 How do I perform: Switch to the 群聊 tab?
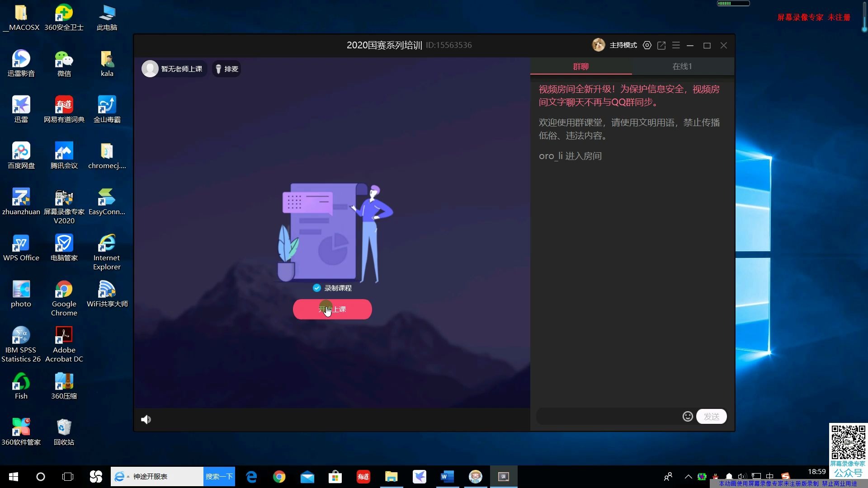point(581,66)
